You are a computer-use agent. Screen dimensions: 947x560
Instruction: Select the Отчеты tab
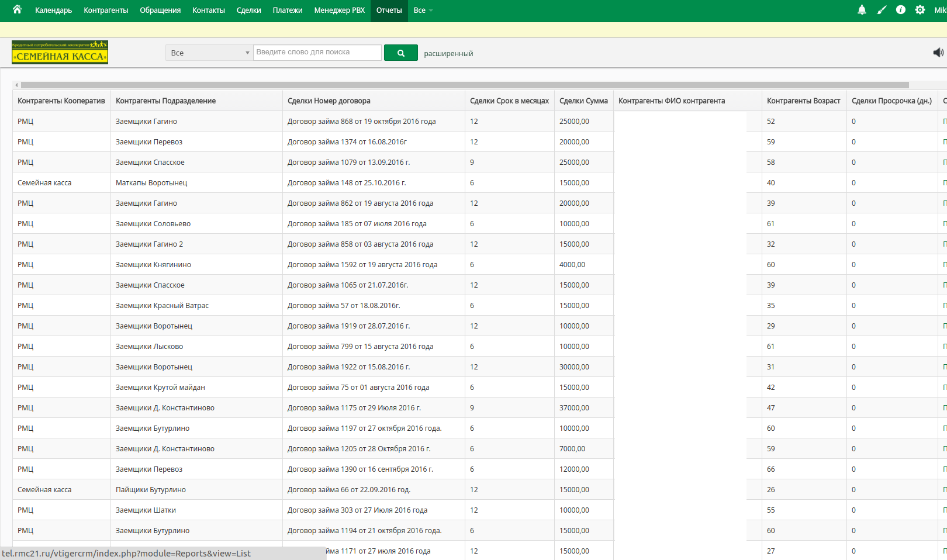point(389,10)
